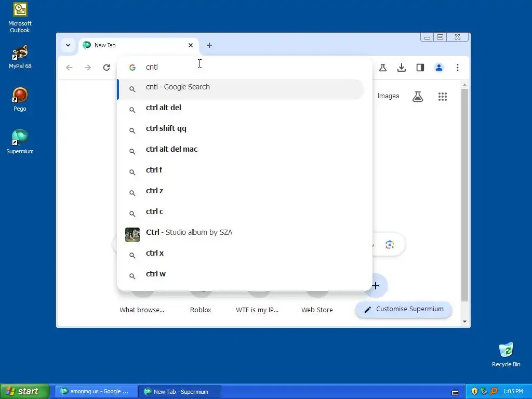Open Search Labs flask on Google page
This screenshot has height=399, width=532.
pos(418,97)
